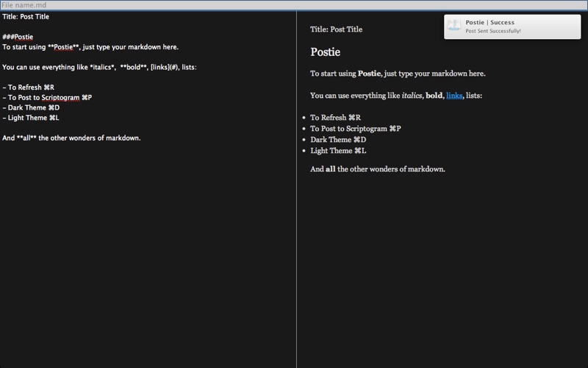Click the 'Post Sent Successfully!' notification message

pos(493,32)
